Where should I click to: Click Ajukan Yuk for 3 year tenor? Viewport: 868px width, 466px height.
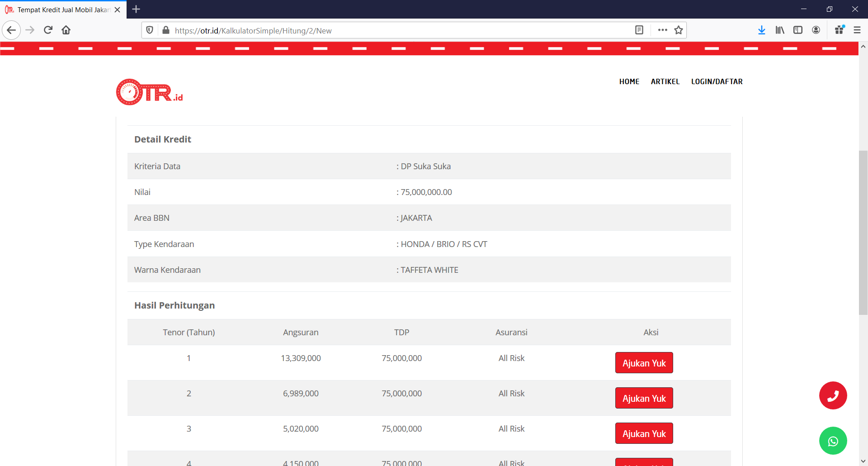[x=644, y=433]
